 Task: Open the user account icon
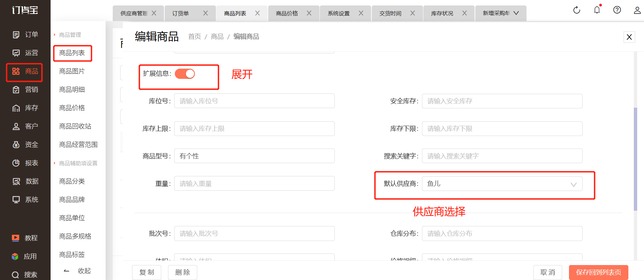[x=637, y=10]
